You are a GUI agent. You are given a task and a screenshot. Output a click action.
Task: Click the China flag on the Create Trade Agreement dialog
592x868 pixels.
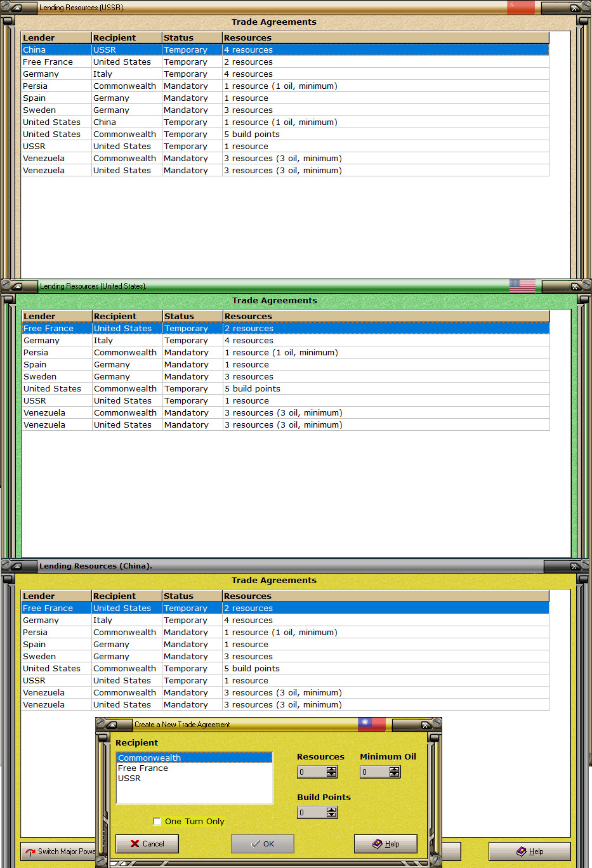(372, 724)
